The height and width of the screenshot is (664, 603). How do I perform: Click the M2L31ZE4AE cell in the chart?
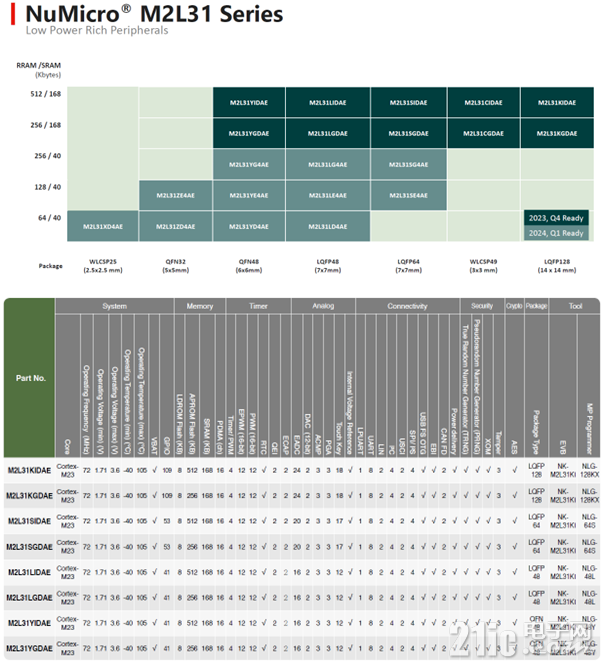pos(176,195)
